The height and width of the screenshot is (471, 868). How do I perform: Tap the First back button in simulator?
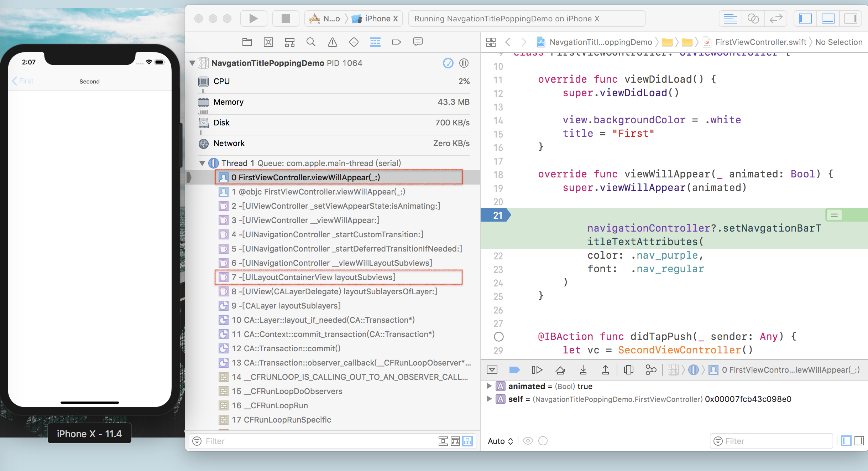23,81
